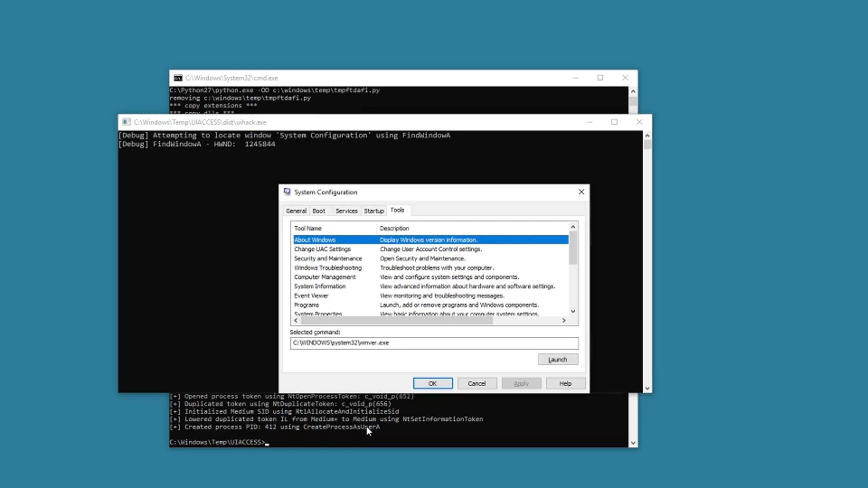Close the System Configuration dialog
Image resolution: width=868 pixels, height=488 pixels.
point(581,192)
